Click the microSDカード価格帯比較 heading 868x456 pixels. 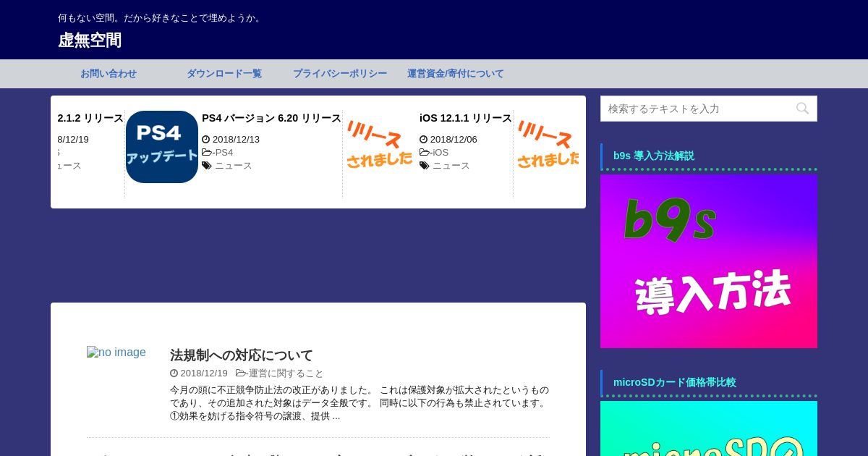(x=675, y=382)
